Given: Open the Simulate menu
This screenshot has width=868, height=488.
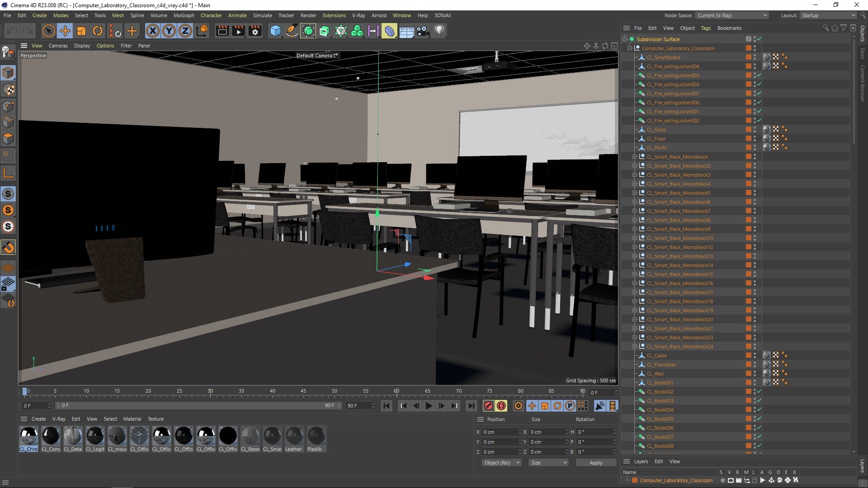Looking at the screenshot, I should click(262, 15).
